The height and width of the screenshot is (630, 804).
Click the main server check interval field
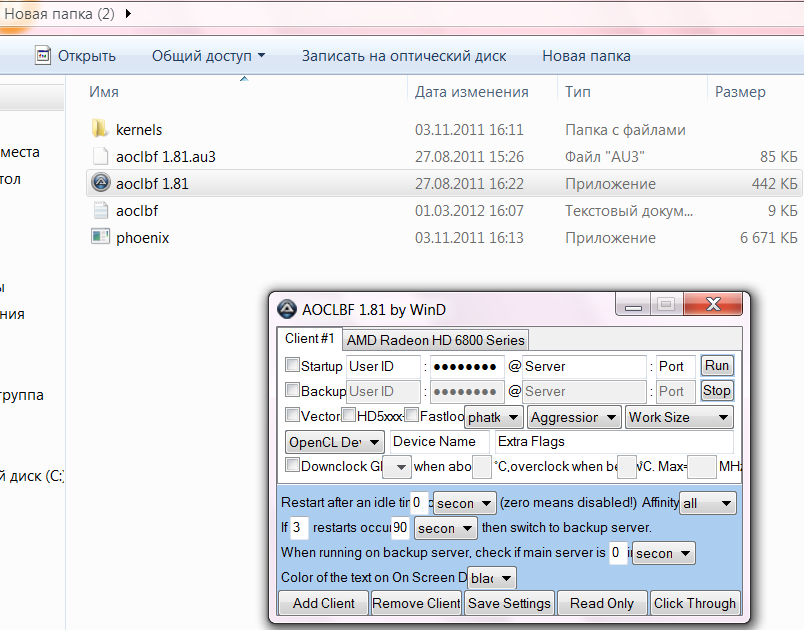[617, 553]
